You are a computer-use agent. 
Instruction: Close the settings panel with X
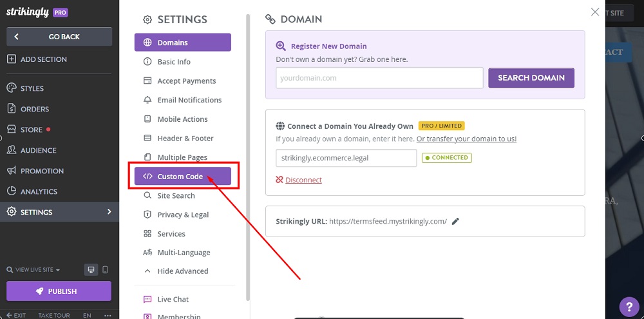[x=594, y=12]
